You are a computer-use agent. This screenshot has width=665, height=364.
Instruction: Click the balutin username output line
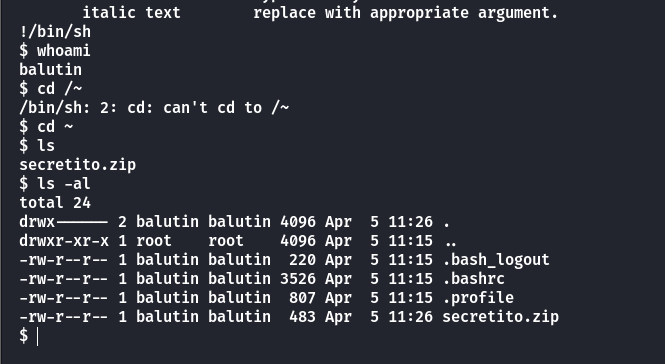click(50, 70)
